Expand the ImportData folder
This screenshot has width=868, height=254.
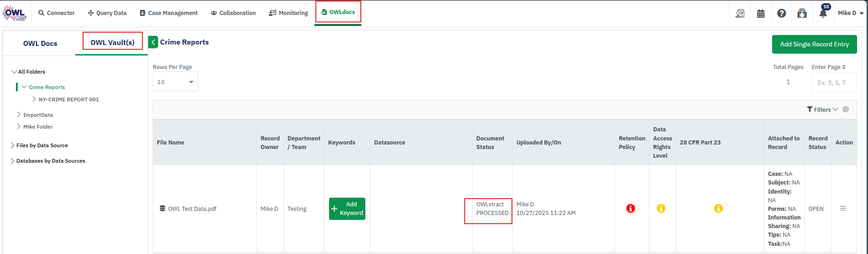[x=19, y=115]
